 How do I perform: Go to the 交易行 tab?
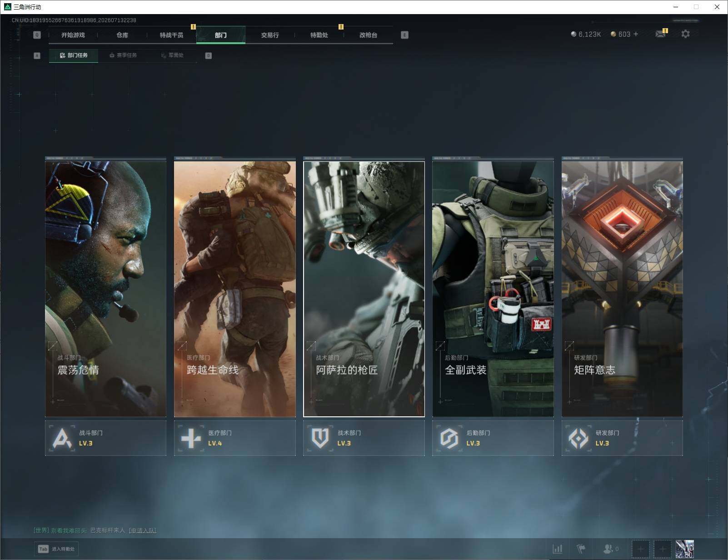[270, 35]
